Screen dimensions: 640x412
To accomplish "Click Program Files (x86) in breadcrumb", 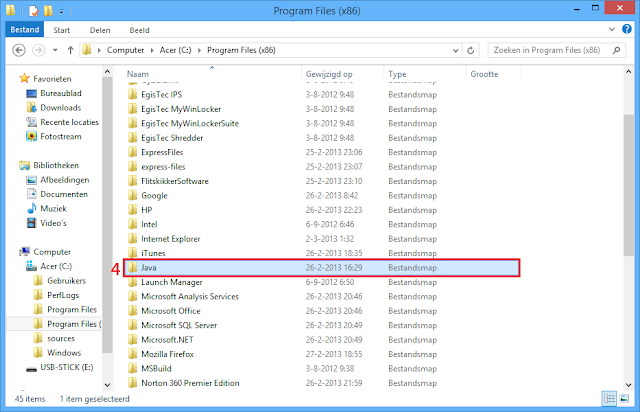I will click(241, 50).
